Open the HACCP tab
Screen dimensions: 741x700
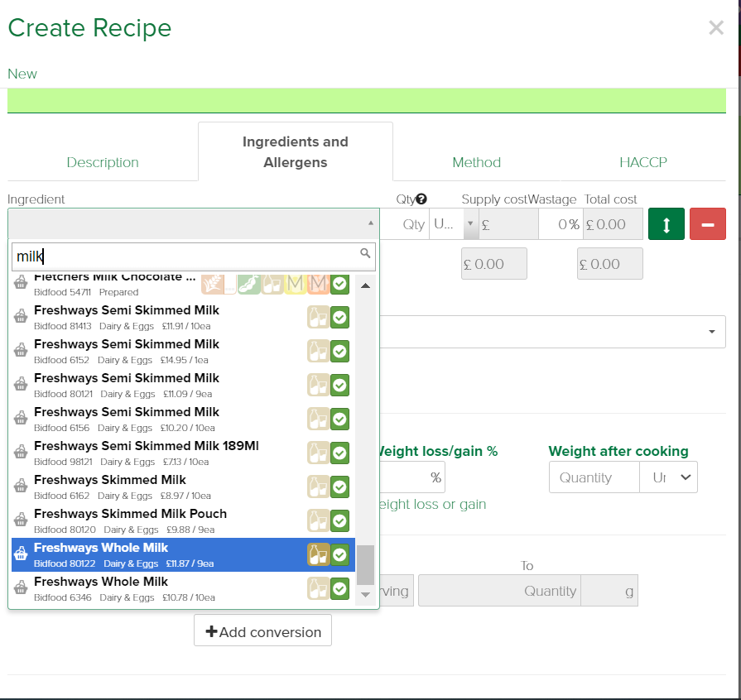pyautogui.click(x=643, y=162)
